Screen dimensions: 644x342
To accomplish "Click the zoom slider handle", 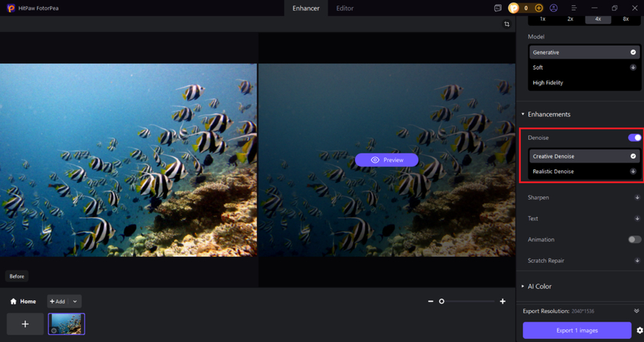I will click(x=442, y=302).
